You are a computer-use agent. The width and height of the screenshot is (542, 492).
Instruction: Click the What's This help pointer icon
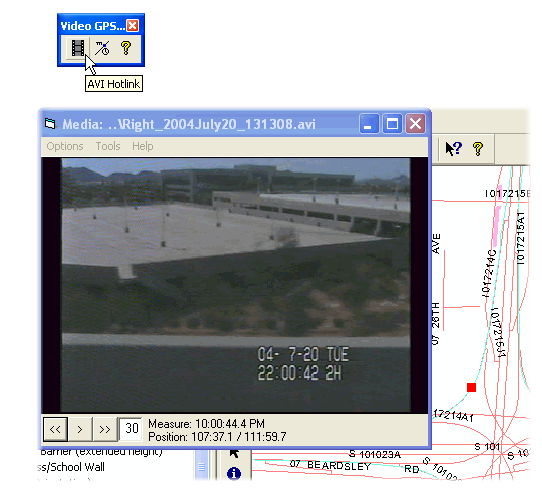coord(454,149)
